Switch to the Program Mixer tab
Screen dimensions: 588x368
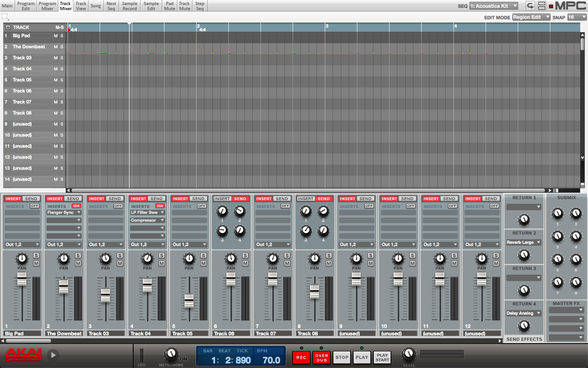tap(47, 6)
